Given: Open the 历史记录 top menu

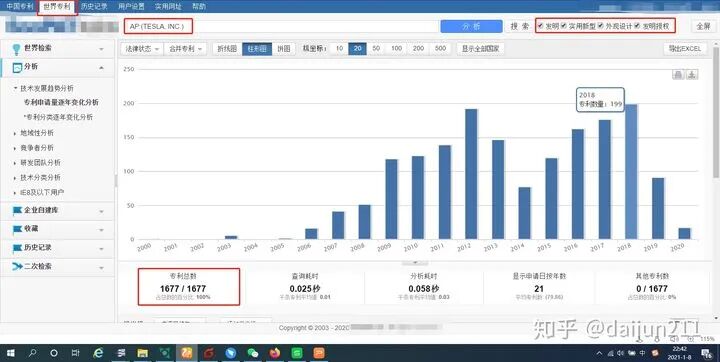Looking at the screenshot, I should point(94,6).
